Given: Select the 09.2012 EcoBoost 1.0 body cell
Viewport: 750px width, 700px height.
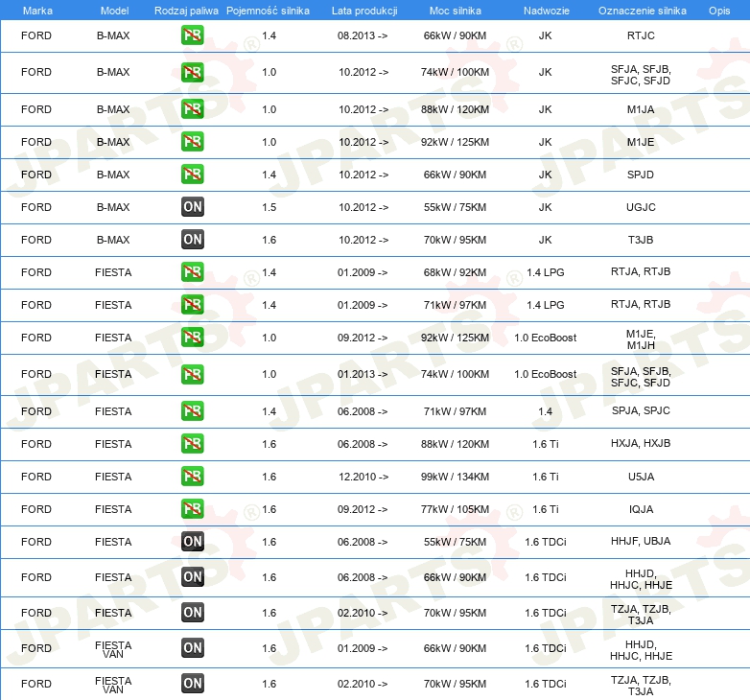Looking at the screenshot, I should coord(546,338).
